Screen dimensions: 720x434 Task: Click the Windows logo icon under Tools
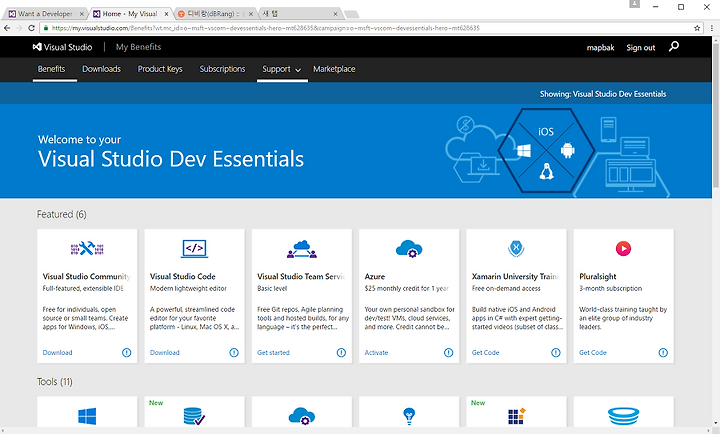coord(87,416)
